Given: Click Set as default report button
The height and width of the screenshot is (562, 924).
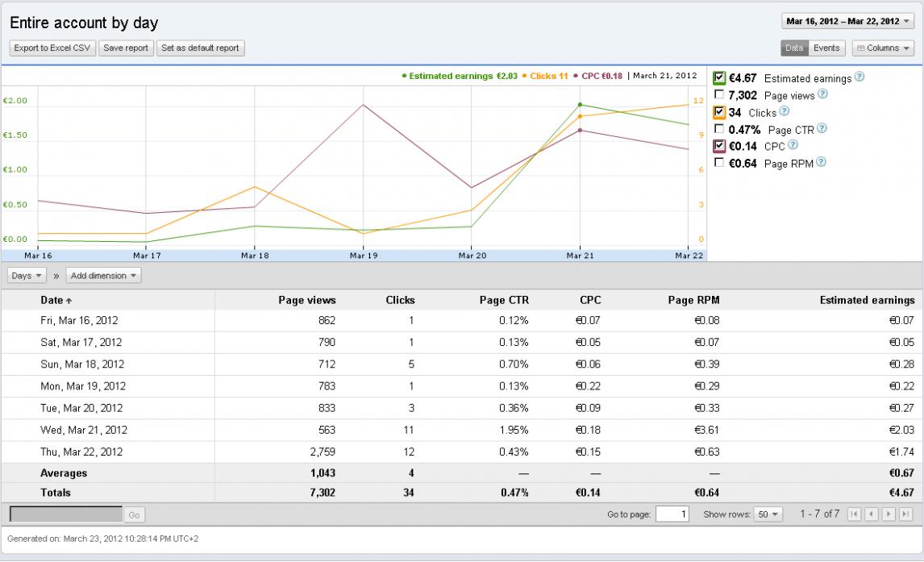Looking at the screenshot, I should (x=200, y=48).
